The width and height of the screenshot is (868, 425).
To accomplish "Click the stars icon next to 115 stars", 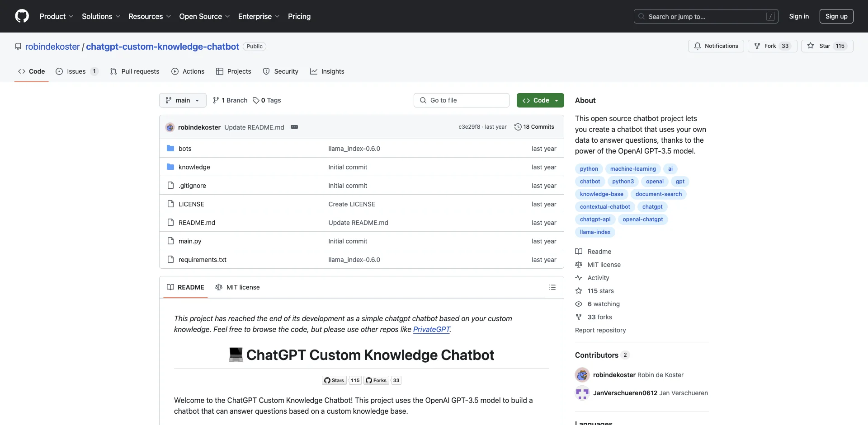I will pyautogui.click(x=579, y=291).
